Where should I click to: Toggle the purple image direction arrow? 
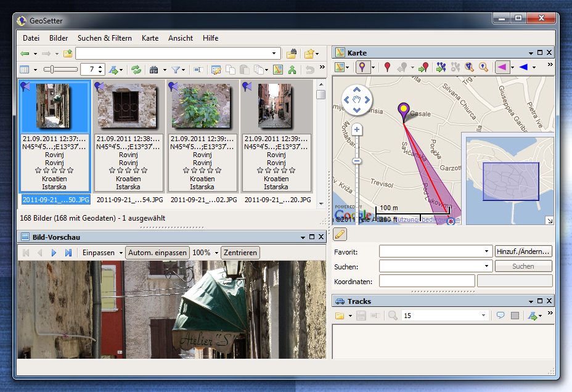(x=502, y=67)
